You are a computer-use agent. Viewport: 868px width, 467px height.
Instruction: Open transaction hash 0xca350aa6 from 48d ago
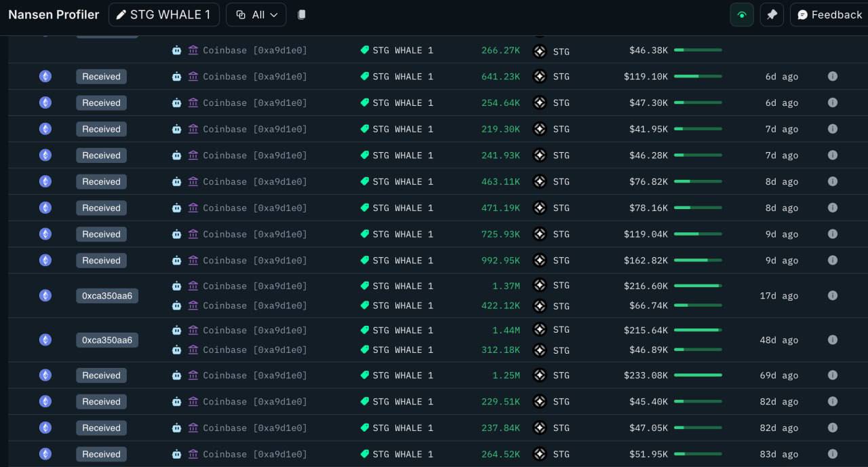click(x=107, y=339)
